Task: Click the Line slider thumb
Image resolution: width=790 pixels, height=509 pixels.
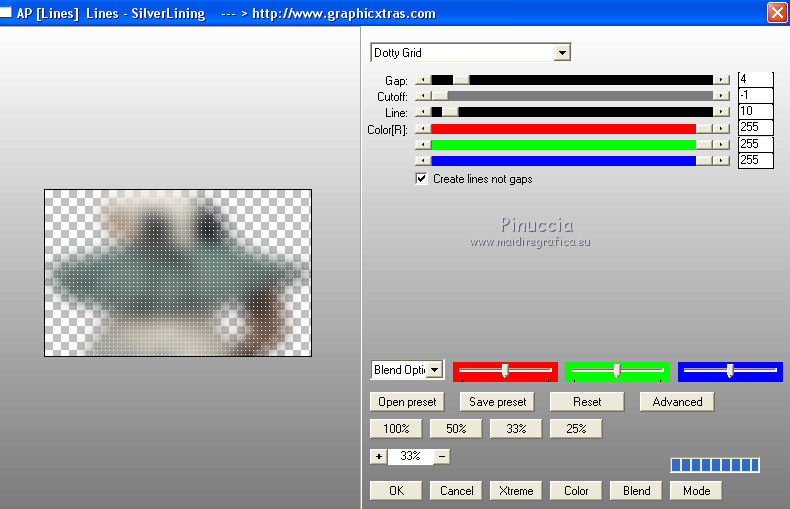Action: click(x=450, y=112)
